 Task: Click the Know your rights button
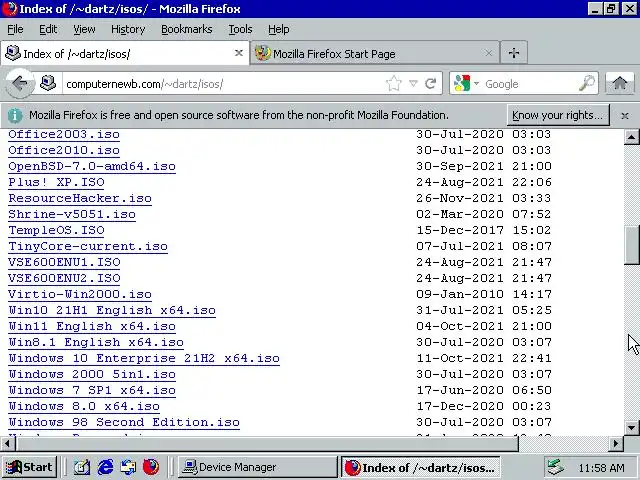[x=558, y=115]
